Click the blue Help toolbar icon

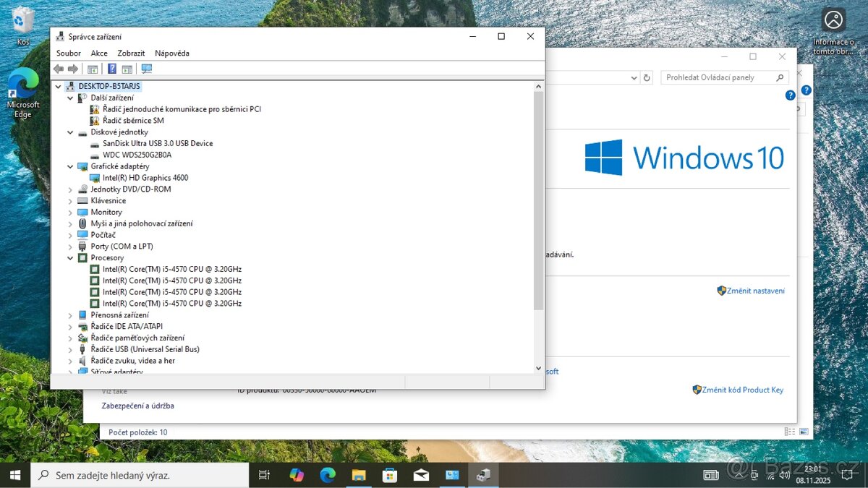(112, 69)
